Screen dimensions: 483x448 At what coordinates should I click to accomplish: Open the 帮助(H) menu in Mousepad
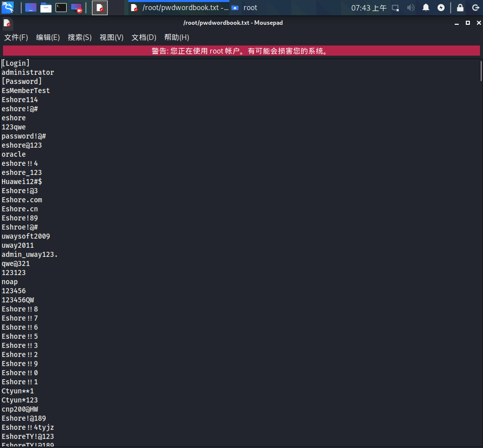(176, 37)
